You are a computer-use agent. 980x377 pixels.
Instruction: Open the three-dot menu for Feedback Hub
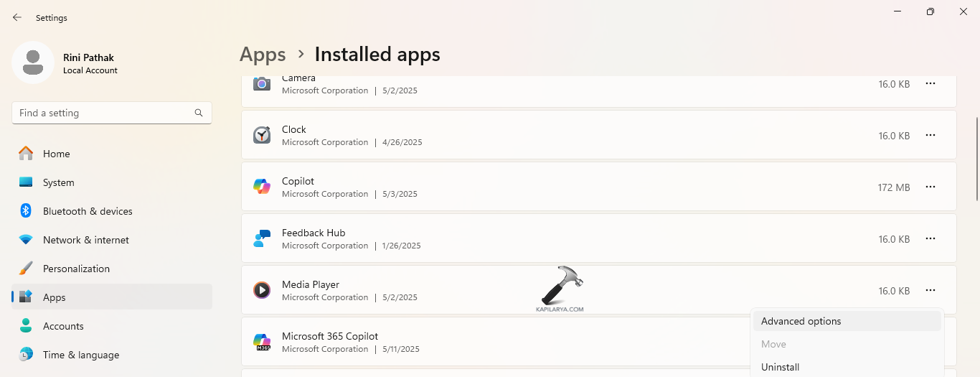coord(930,238)
